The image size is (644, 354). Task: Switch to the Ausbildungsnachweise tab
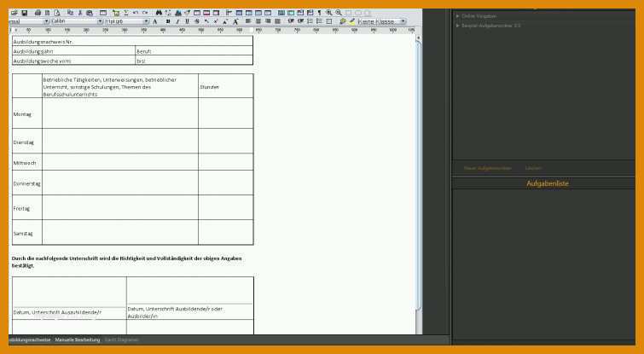pyautogui.click(x=30, y=340)
